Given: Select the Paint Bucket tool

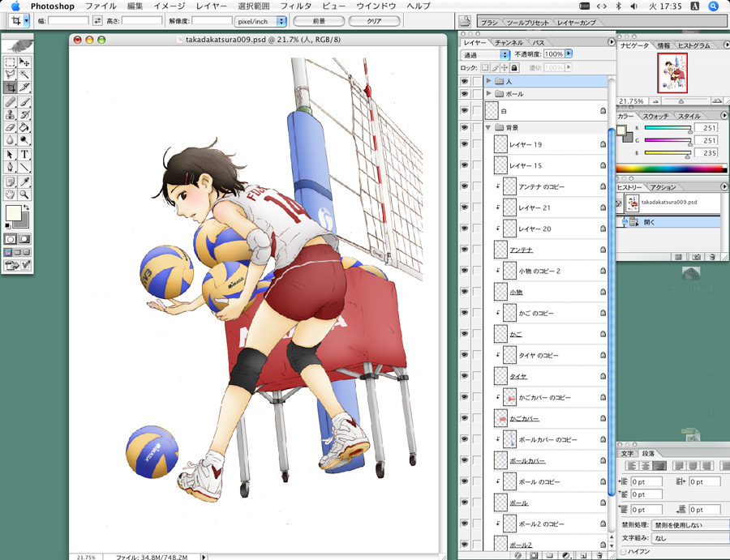Looking at the screenshot, I should click(x=24, y=127).
